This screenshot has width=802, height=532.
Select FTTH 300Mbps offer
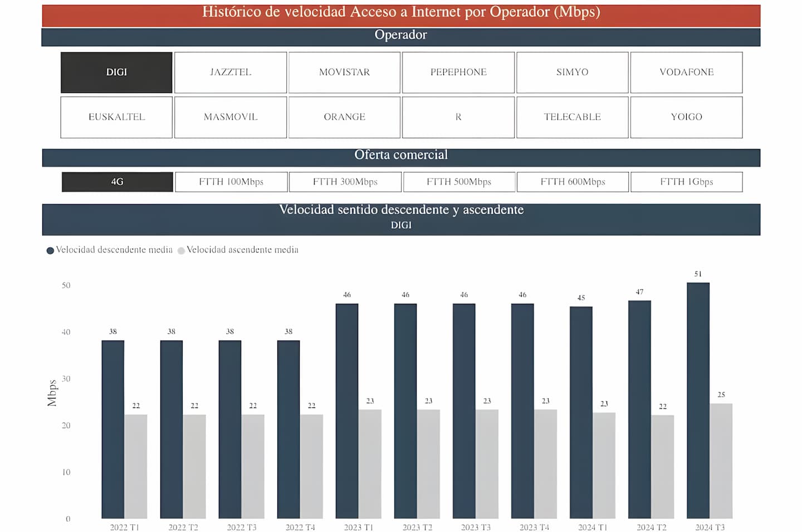[x=345, y=182]
